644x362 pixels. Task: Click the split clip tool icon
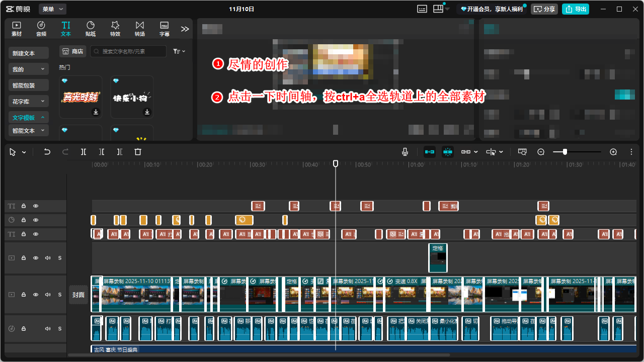pos(84,152)
